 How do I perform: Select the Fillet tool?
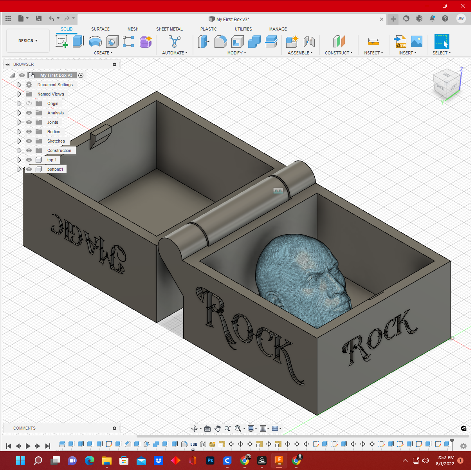tap(220, 41)
